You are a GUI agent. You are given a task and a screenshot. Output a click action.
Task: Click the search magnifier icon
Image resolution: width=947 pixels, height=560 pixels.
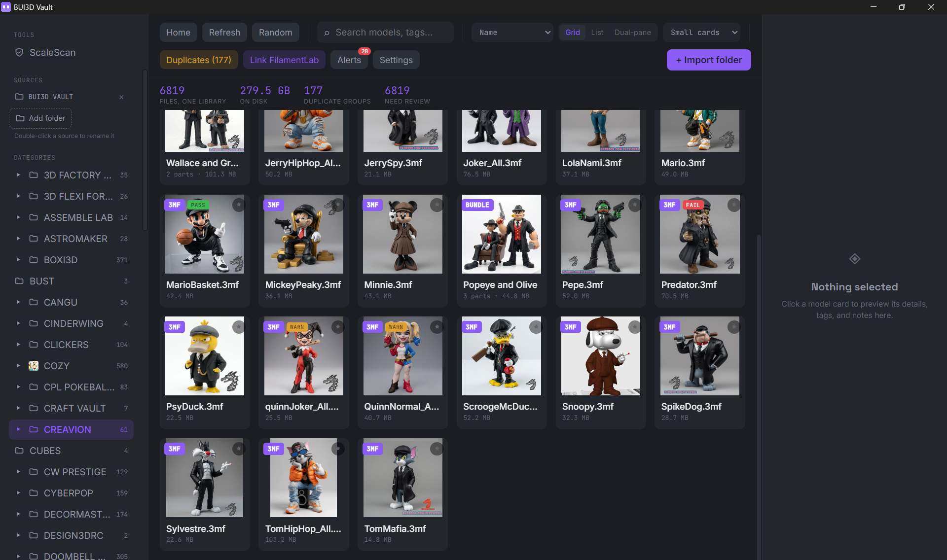[327, 33]
